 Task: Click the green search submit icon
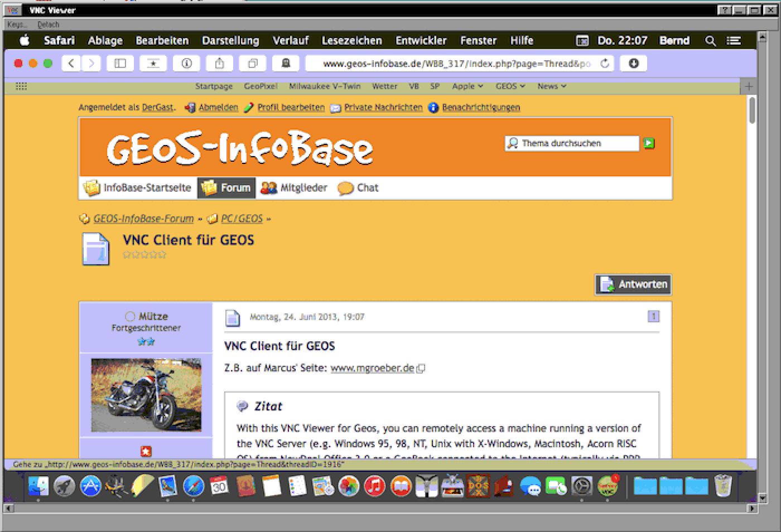(649, 143)
